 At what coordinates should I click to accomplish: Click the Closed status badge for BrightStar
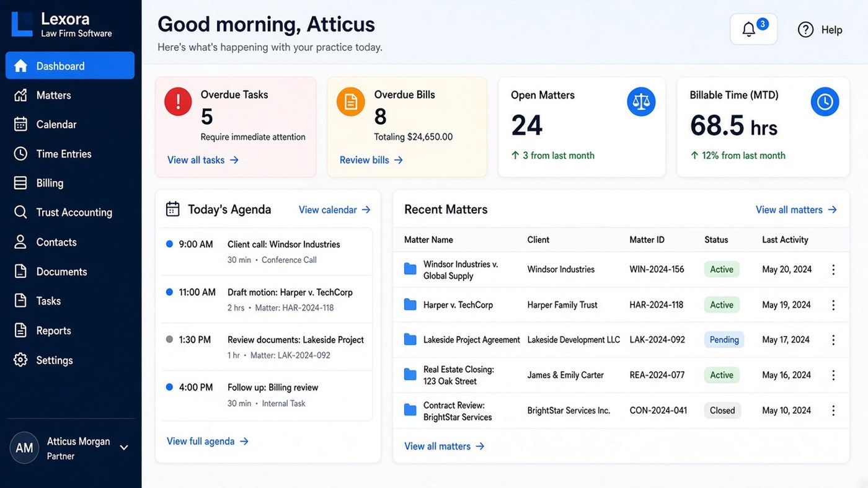point(722,410)
